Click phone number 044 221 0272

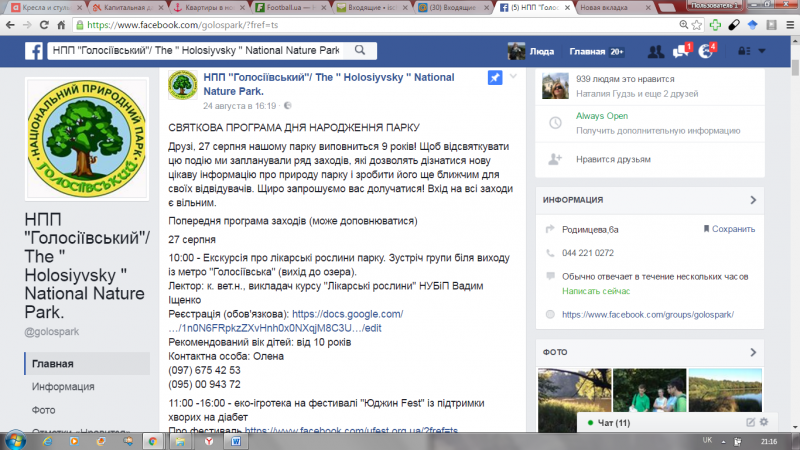[587, 253]
